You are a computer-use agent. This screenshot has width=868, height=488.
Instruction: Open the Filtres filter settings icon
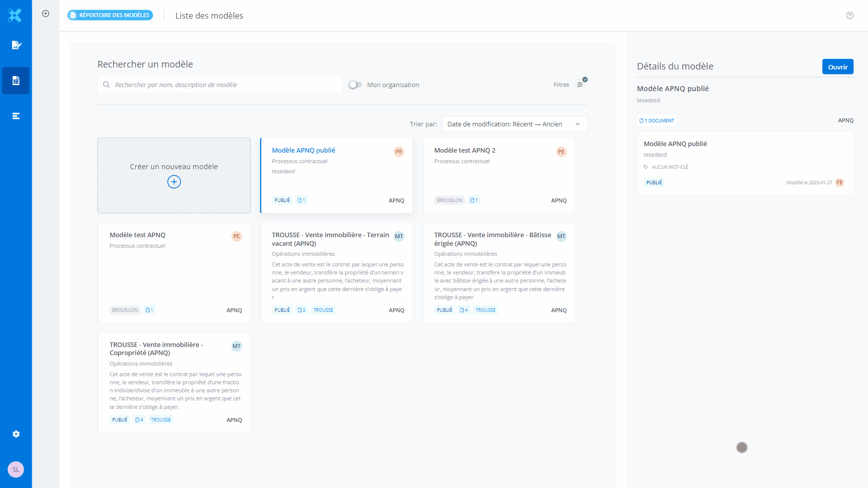tap(580, 85)
